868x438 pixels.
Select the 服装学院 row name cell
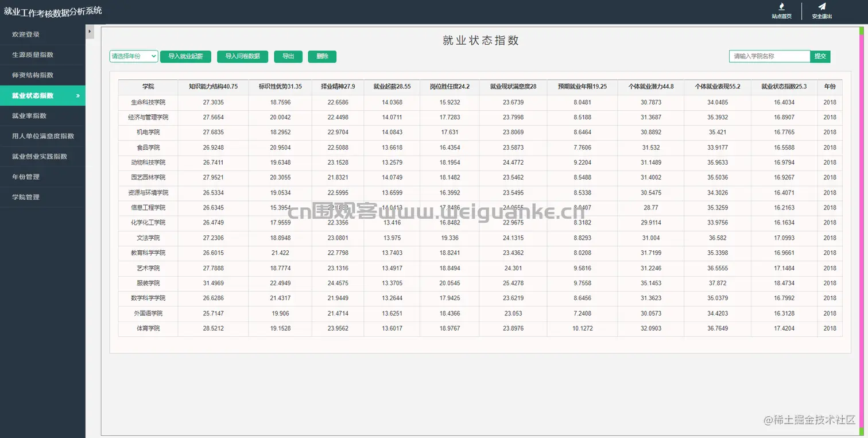[148, 283]
